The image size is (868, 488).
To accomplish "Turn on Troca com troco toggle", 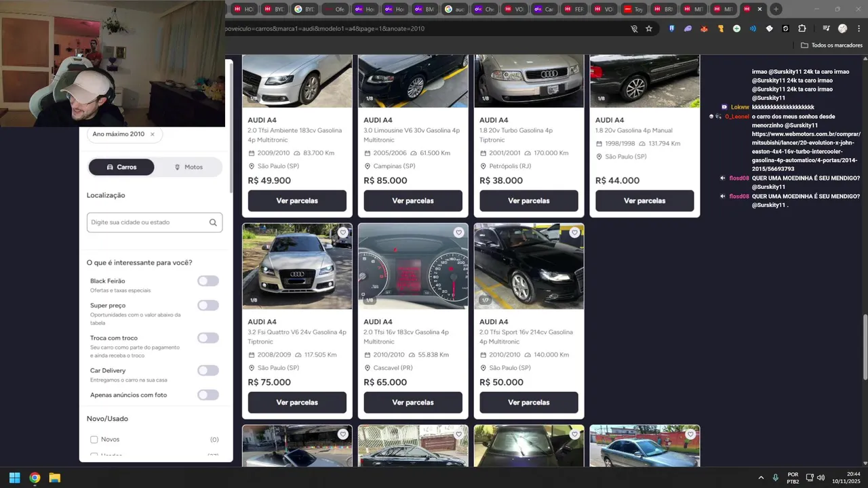I will (208, 338).
